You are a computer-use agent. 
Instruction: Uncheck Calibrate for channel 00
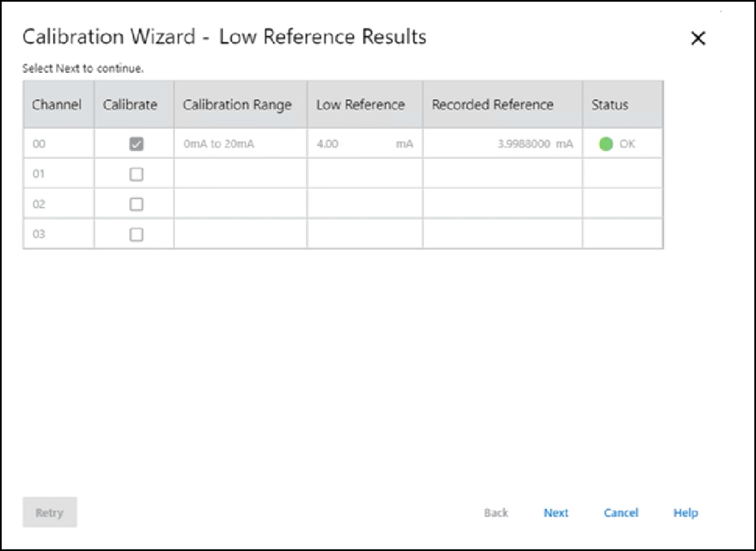tap(136, 144)
